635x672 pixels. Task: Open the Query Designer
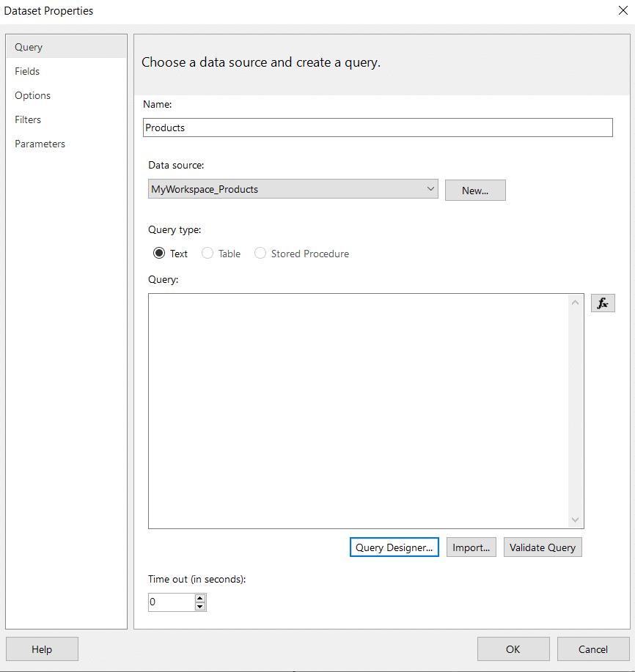[394, 547]
